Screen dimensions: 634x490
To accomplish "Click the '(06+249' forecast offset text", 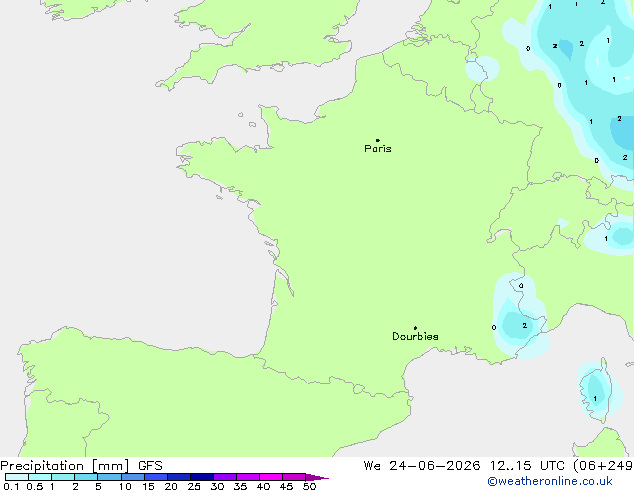I will tap(603, 466).
